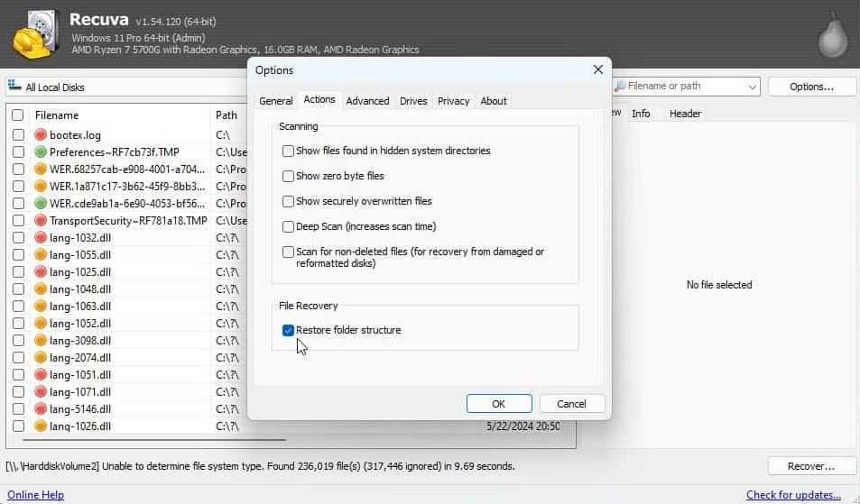Click the All Local Disks drive icon
The width and height of the screenshot is (860, 504).
(x=14, y=86)
